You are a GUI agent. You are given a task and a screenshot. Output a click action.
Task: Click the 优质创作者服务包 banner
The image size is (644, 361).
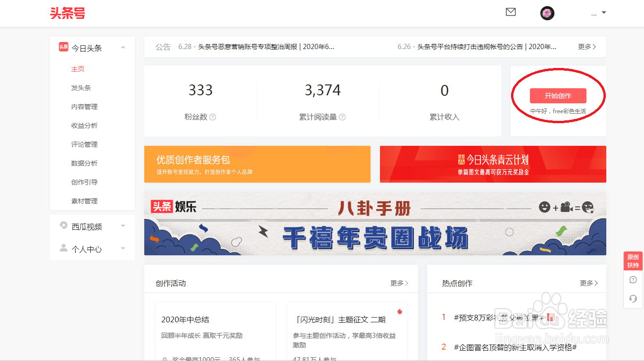pos(257,164)
